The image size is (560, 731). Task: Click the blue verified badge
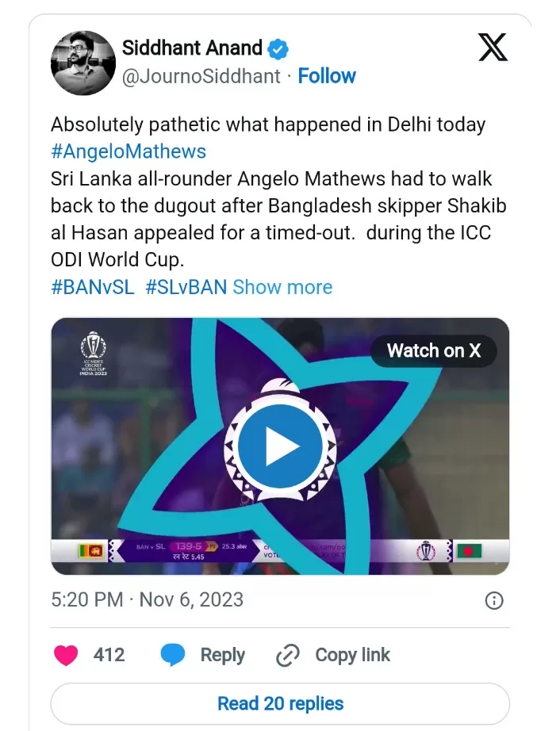pos(277,48)
